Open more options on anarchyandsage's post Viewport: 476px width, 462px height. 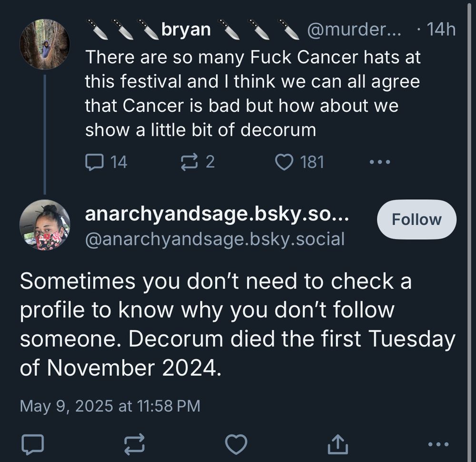tap(438, 444)
